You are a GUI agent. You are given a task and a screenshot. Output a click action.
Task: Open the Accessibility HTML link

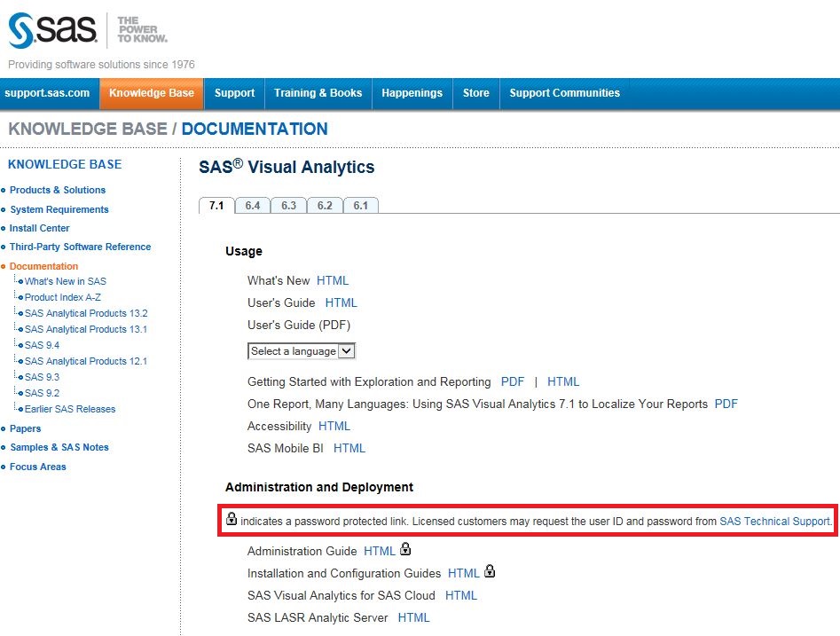pyautogui.click(x=334, y=426)
